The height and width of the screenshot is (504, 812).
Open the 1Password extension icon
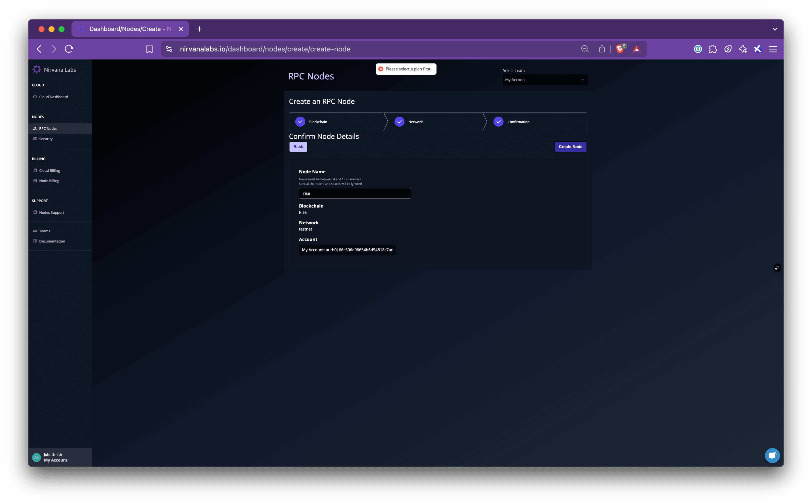pos(697,49)
